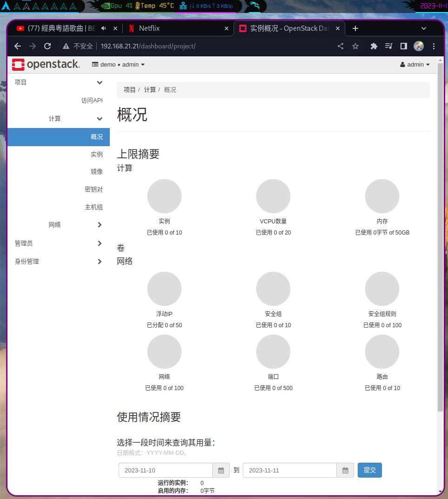448x499 pixels.
Task: Click the 提交 submit button
Action: [x=369, y=470]
